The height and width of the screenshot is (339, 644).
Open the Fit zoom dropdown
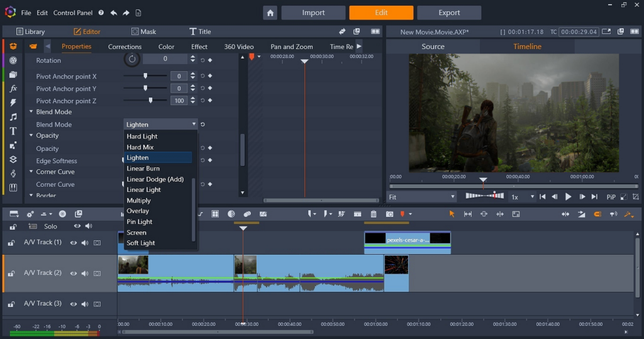421,197
